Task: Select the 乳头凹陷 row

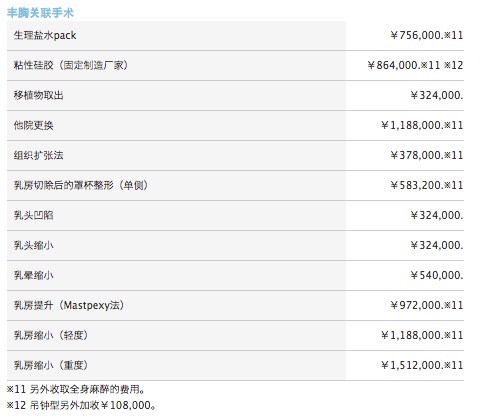Action: pyautogui.click(x=235, y=215)
